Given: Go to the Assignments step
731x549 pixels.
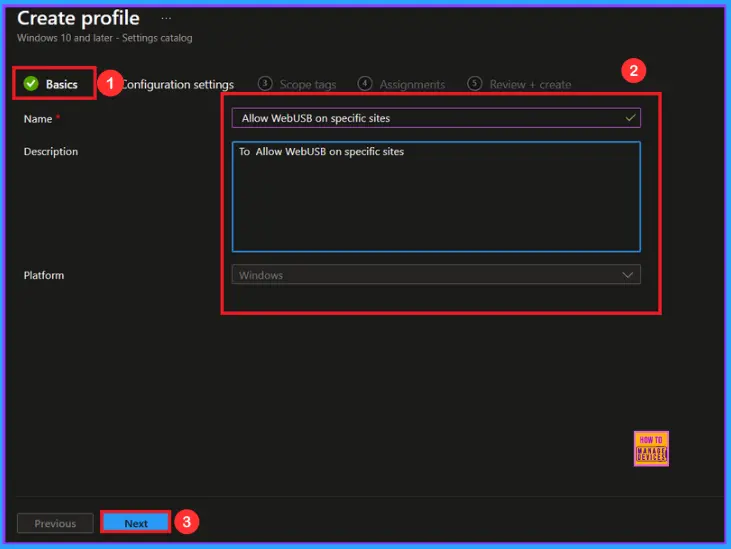Looking at the screenshot, I should 412,84.
